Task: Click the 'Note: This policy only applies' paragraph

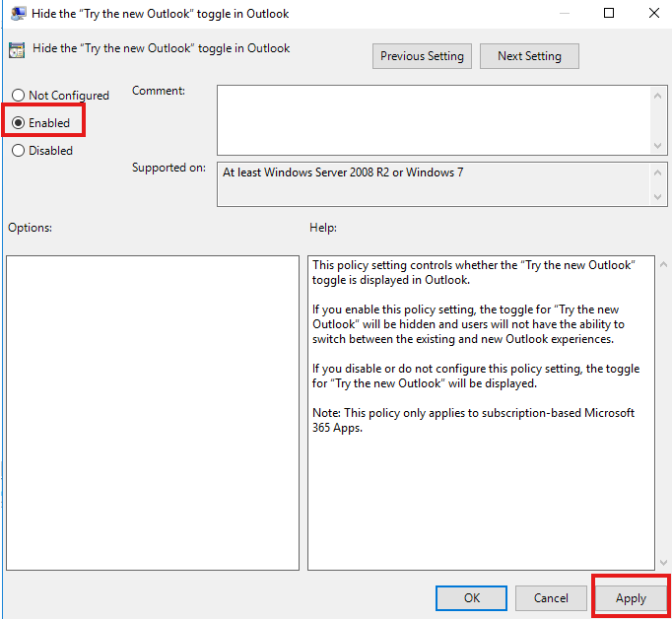Action: coord(473,420)
